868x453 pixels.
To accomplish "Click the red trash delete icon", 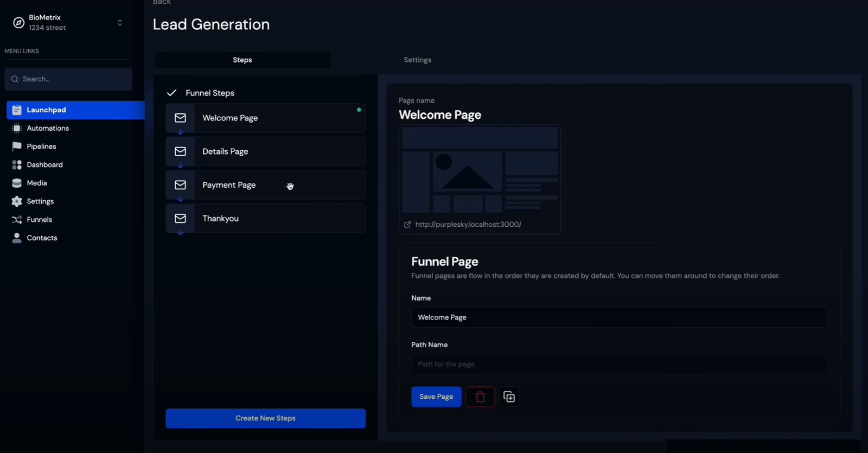I will 480,397.
